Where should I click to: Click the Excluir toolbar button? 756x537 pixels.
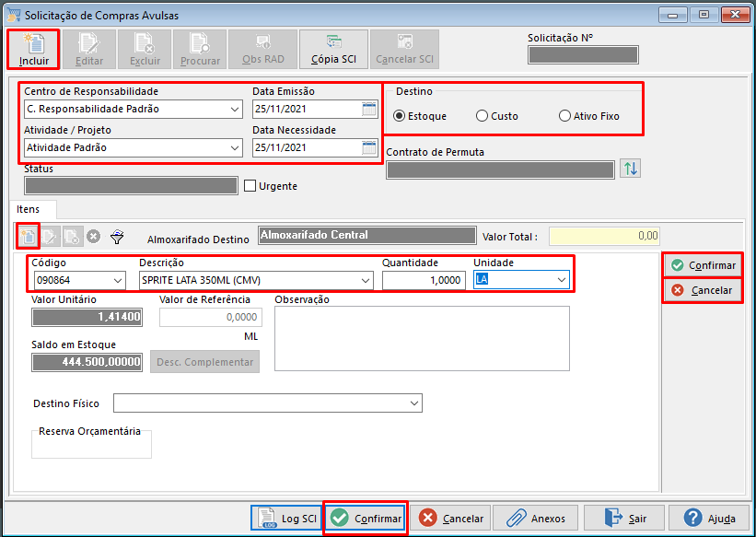[145, 49]
